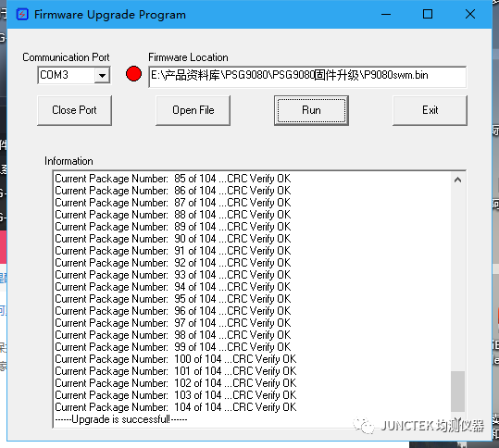Maximize the Firmware Upgrade Program window
Image resolution: width=499 pixels, height=448 pixels.
(428, 14)
